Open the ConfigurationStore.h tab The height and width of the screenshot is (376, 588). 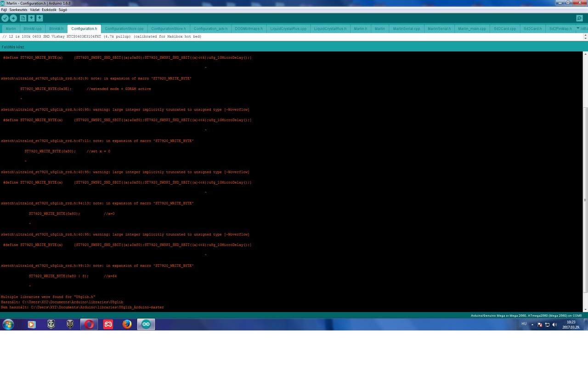pyautogui.click(x=169, y=28)
